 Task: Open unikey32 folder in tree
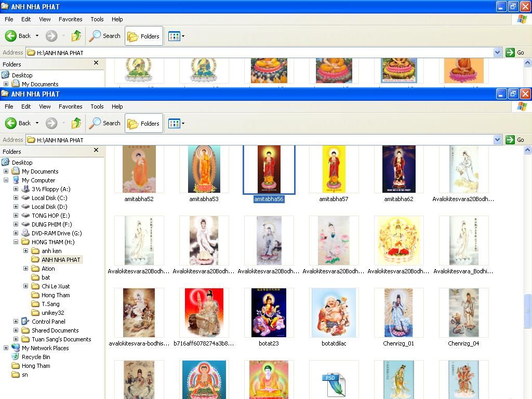coord(52,312)
